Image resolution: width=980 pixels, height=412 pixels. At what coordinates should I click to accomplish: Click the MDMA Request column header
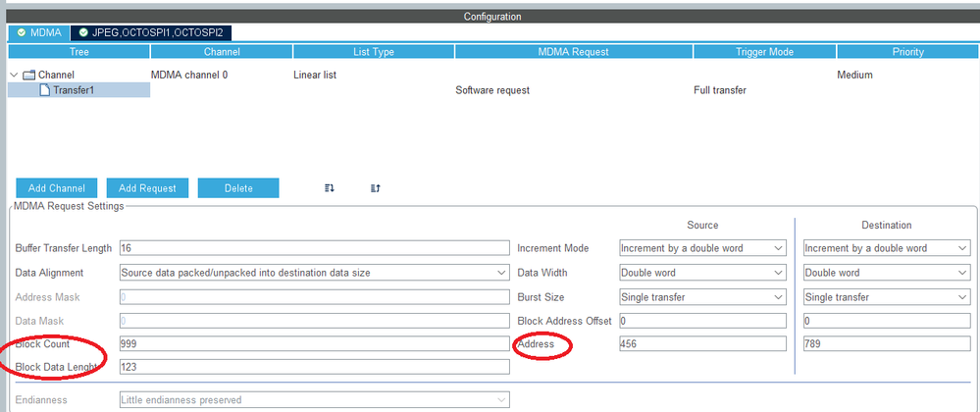[574, 52]
